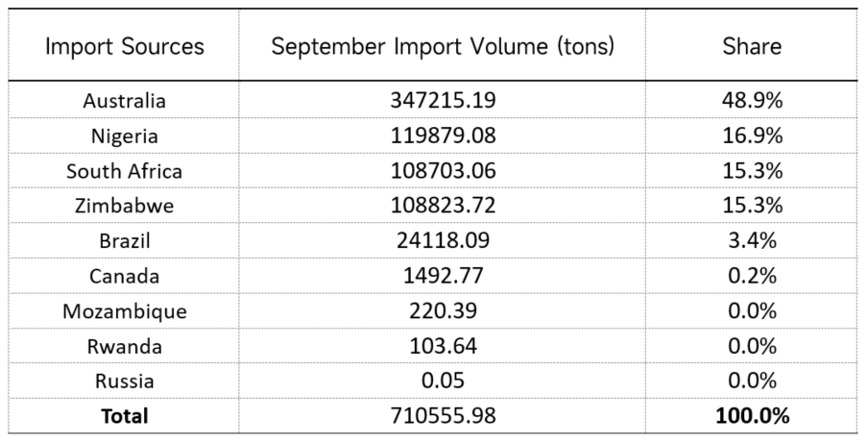Select the total volume 710555.98
The width and height of the screenshot is (868, 443).
(443, 416)
